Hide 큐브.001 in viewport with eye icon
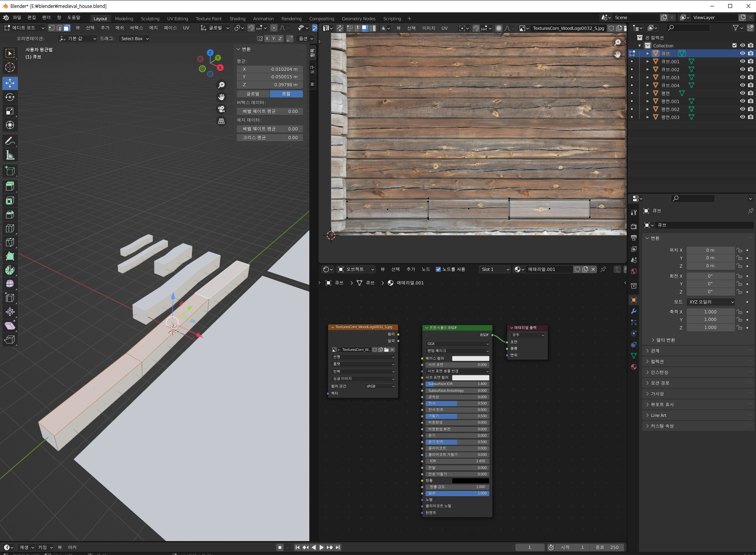 tap(742, 61)
